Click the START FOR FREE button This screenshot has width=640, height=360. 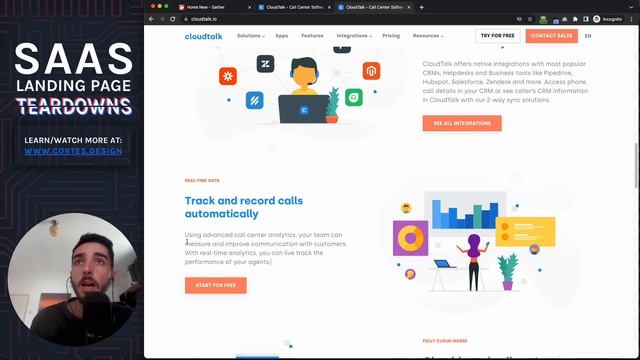[x=216, y=285]
